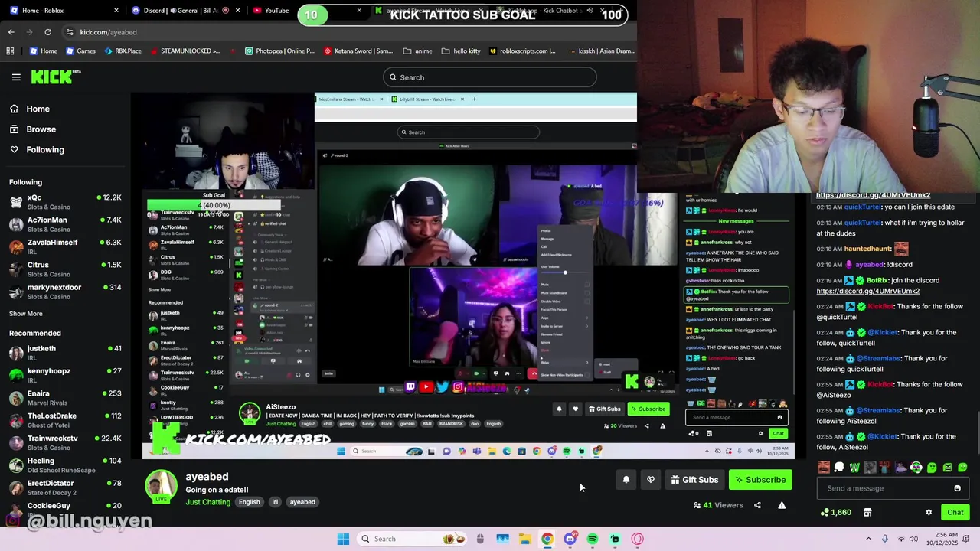The image size is (980, 551).
Task: Open Opera GX from the taskbar
Action: [638, 539]
